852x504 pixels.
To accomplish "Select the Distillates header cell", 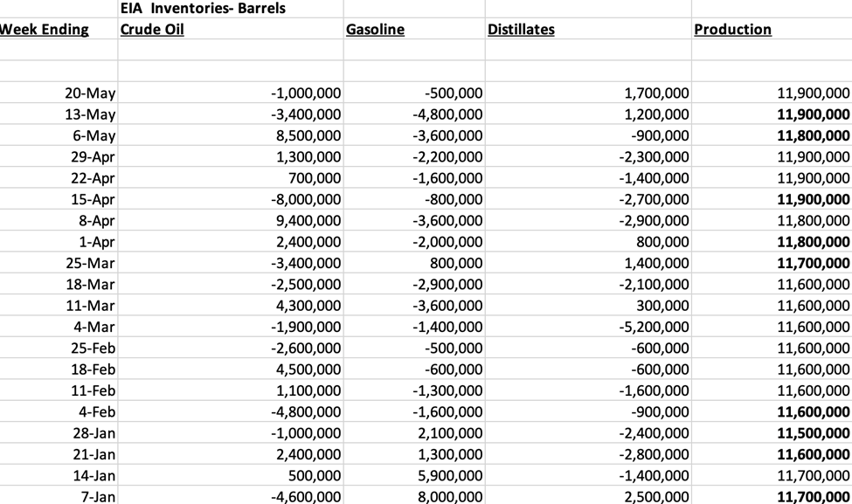I will click(x=521, y=30).
